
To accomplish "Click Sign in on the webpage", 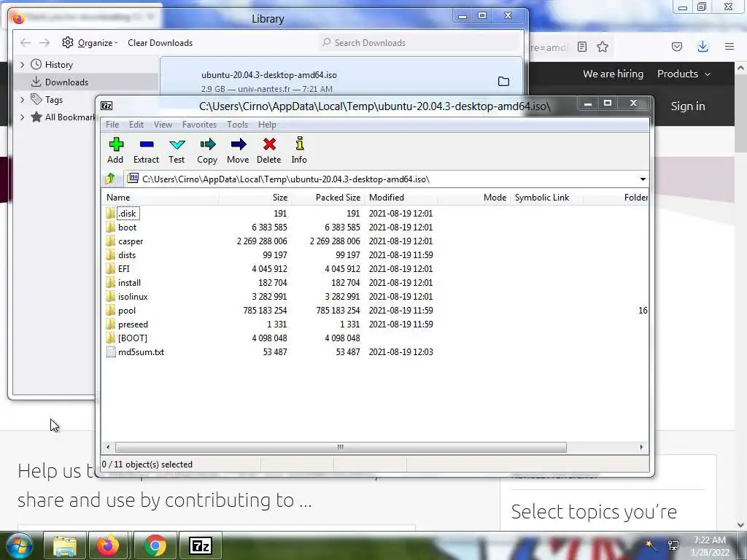I will 688,106.
